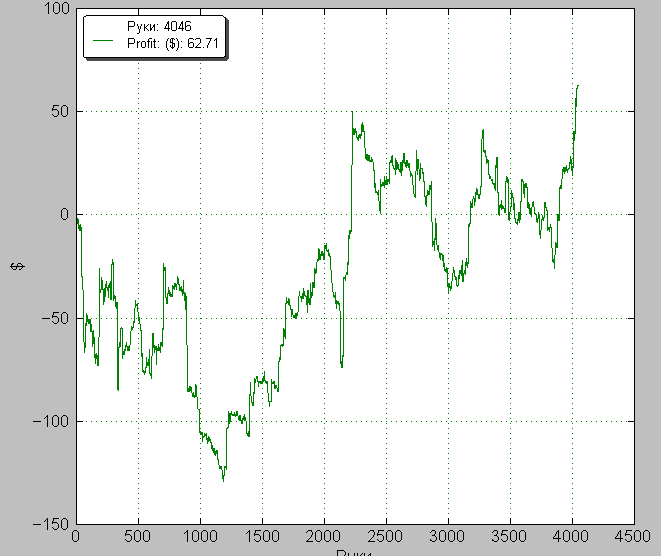Image resolution: width=661 pixels, height=556 pixels.
Task: Click the x-axis label 4000
Action: pos(571,537)
